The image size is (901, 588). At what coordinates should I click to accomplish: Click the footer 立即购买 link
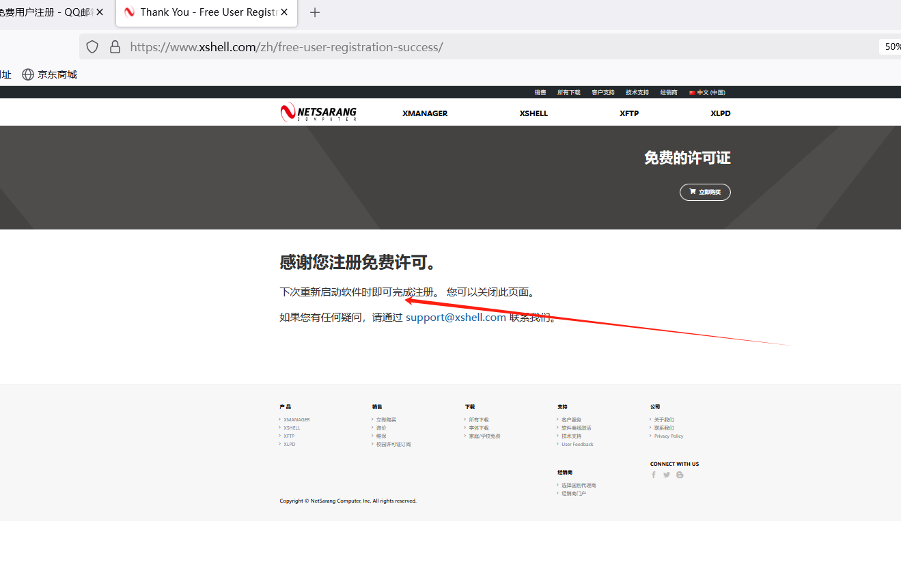pos(386,420)
